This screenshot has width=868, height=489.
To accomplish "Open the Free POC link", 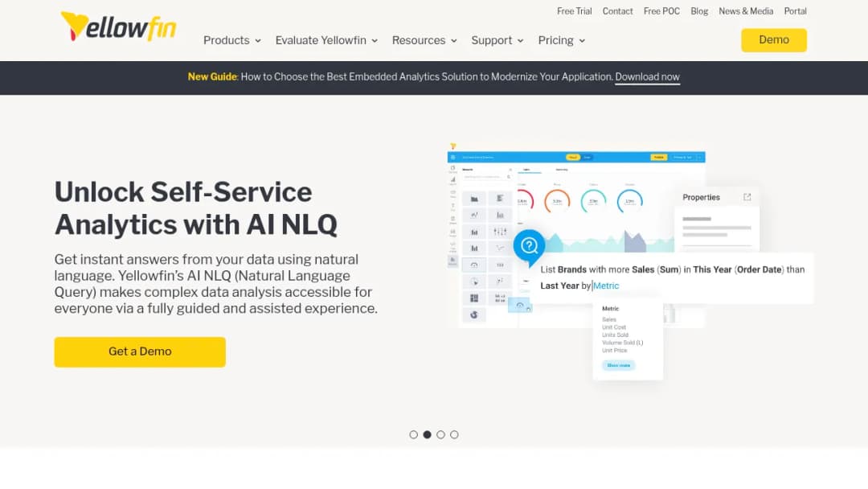I will (661, 11).
